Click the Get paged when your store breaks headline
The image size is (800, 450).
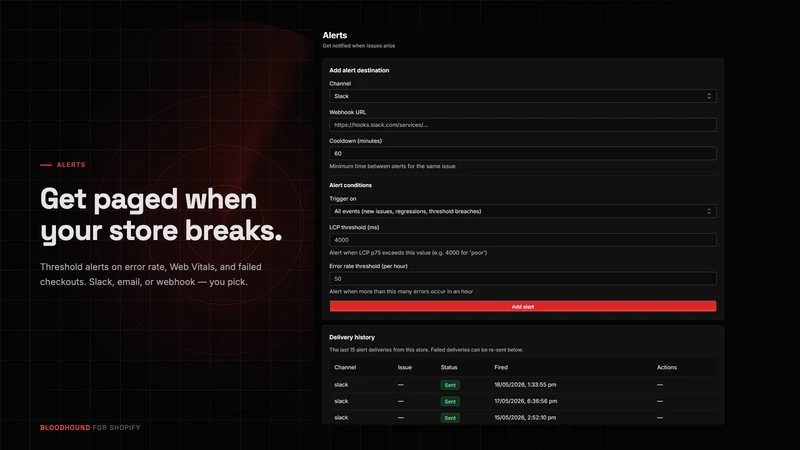click(x=161, y=215)
